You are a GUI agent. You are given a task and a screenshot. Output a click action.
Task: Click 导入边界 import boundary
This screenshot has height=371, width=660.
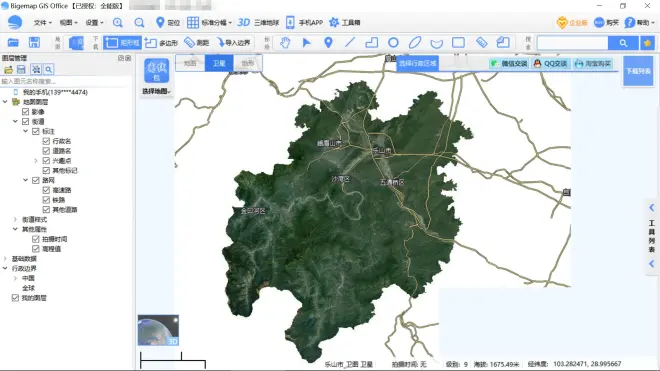[x=234, y=43]
